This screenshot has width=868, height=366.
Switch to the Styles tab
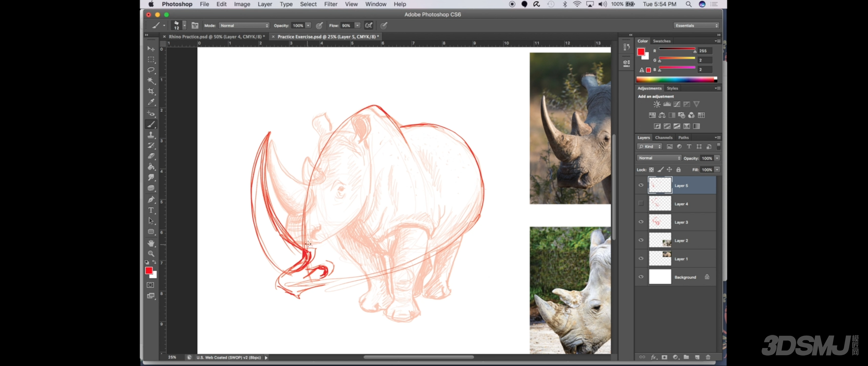(672, 88)
